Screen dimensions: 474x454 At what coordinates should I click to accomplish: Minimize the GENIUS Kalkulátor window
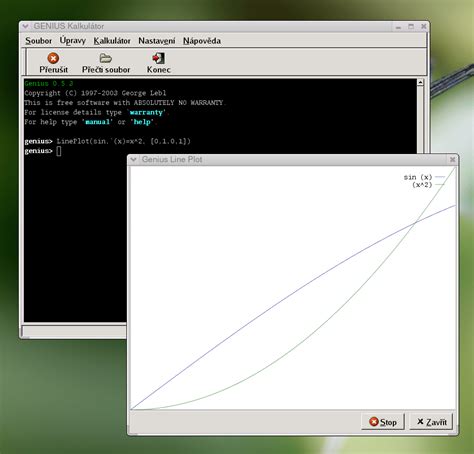click(x=398, y=26)
